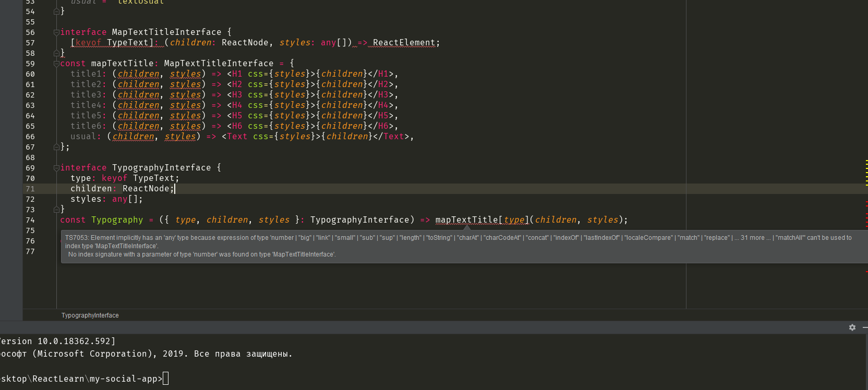868x390 pixels.
Task: Hide the terminal panel with minus icon
Action: click(865, 327)
